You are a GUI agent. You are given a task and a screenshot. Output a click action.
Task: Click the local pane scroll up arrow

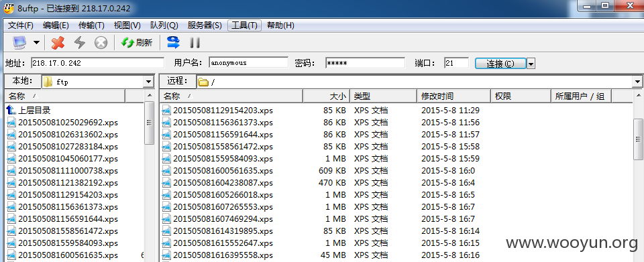[149, 96]
